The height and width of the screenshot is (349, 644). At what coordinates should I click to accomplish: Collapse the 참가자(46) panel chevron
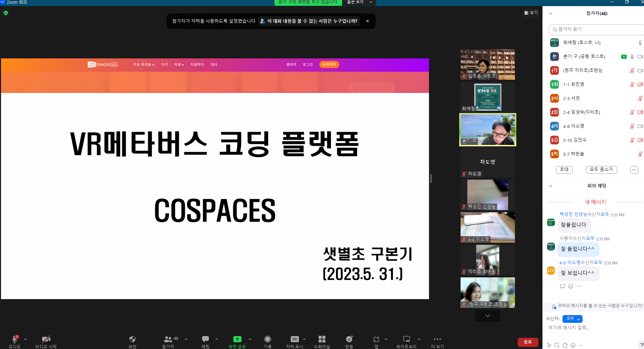[551, 14]
